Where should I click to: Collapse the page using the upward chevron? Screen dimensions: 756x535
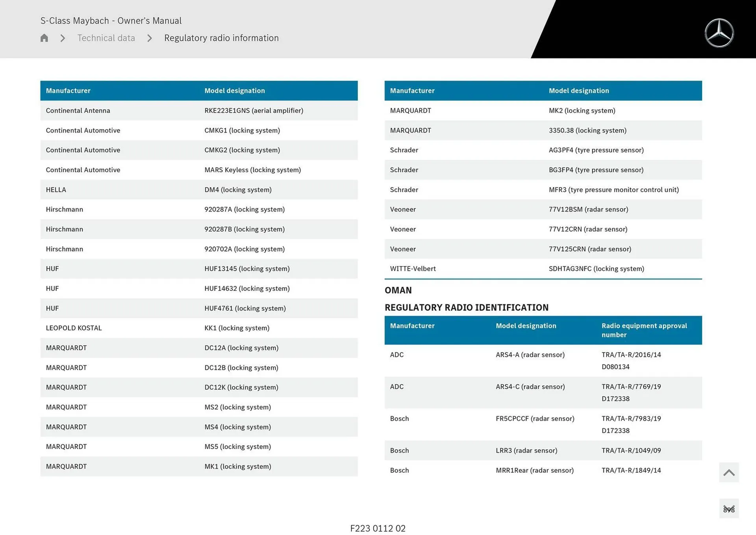tap(728, 472)
